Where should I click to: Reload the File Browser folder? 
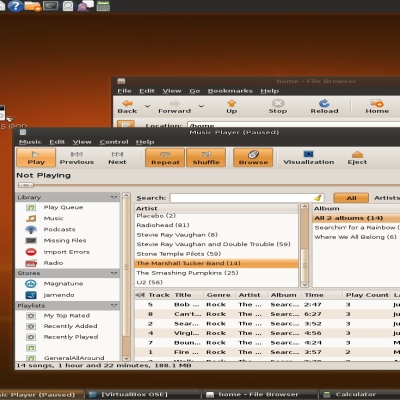pyautogui.click(x=324, y=107)
